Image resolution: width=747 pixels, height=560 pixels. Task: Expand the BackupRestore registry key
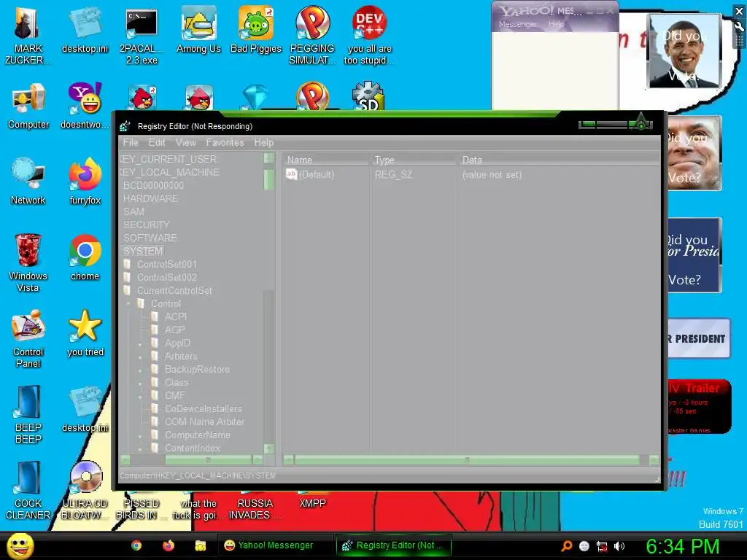click(140, 370)
